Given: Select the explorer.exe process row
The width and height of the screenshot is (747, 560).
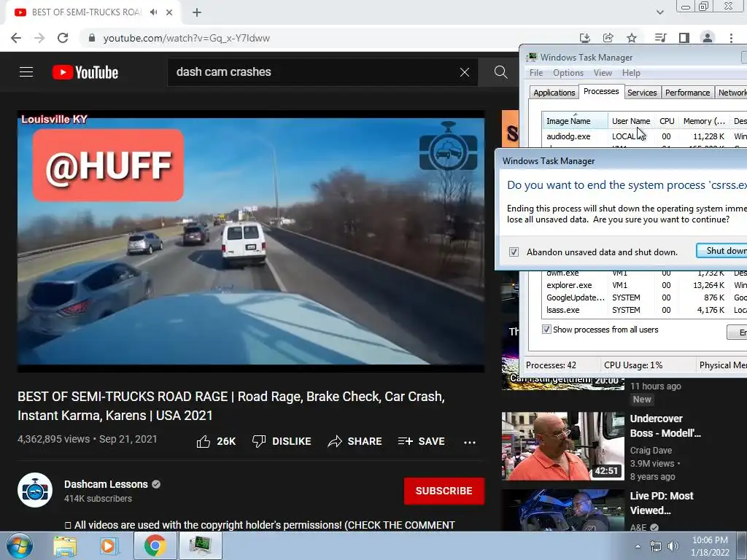Looking at the screenshot, I should click(x=645, y=285).
